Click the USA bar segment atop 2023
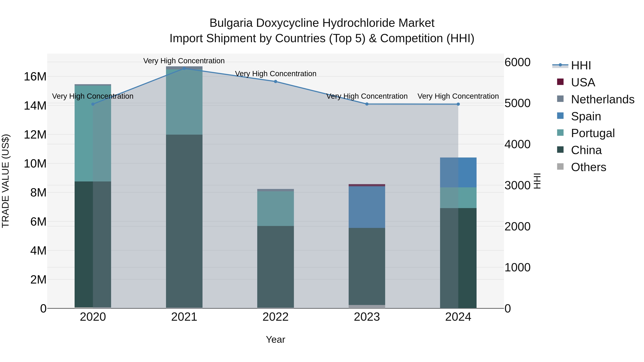This screenshot has width=644, height=362. (x=367, y=185)
